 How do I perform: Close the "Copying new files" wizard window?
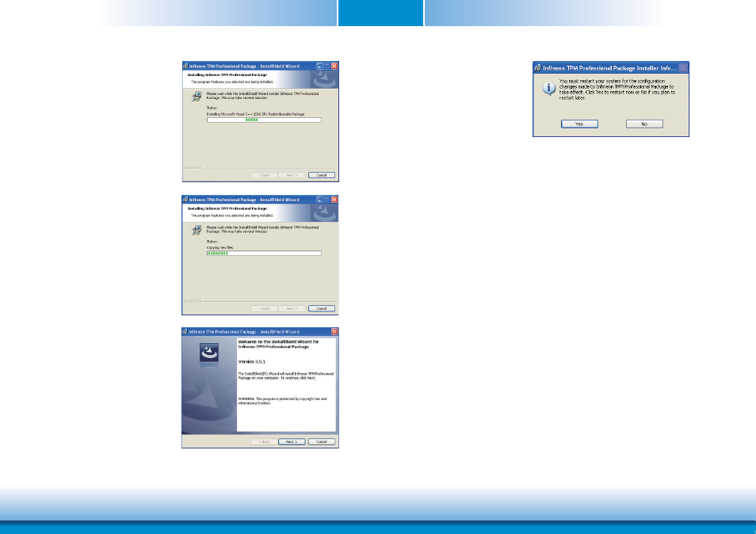(x=334, y=200)
